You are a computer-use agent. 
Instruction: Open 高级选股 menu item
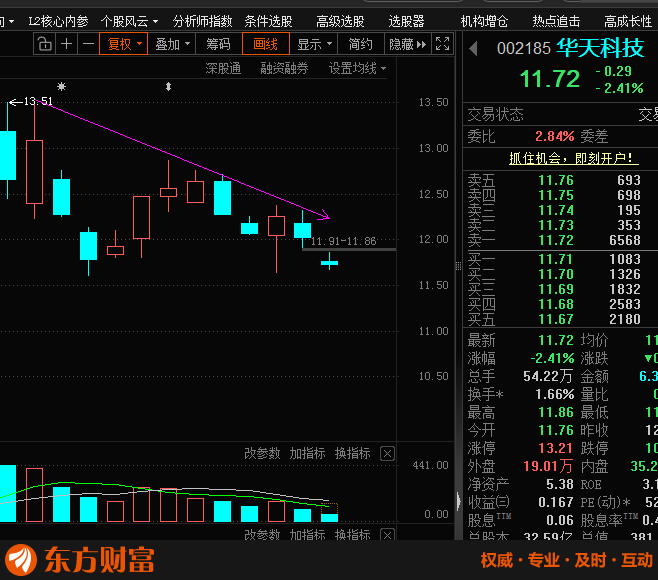pyautogui.click(x=340, y=21)
